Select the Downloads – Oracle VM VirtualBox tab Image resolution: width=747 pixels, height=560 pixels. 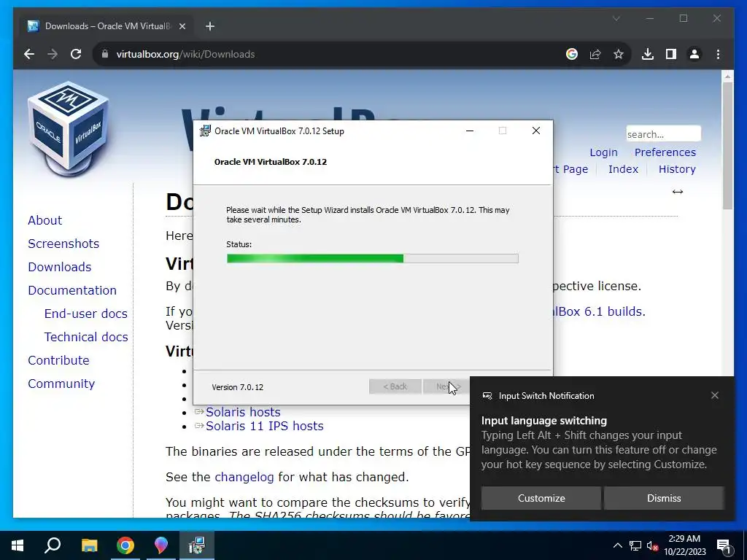(x=107, y=26)
